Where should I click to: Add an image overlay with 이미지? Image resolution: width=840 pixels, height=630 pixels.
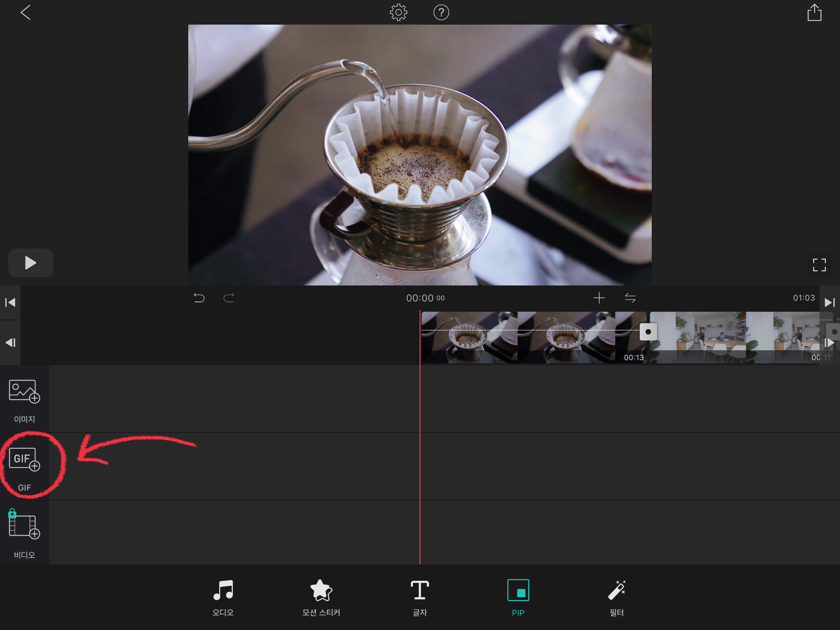pyautogui.click(x=24, y=392)
